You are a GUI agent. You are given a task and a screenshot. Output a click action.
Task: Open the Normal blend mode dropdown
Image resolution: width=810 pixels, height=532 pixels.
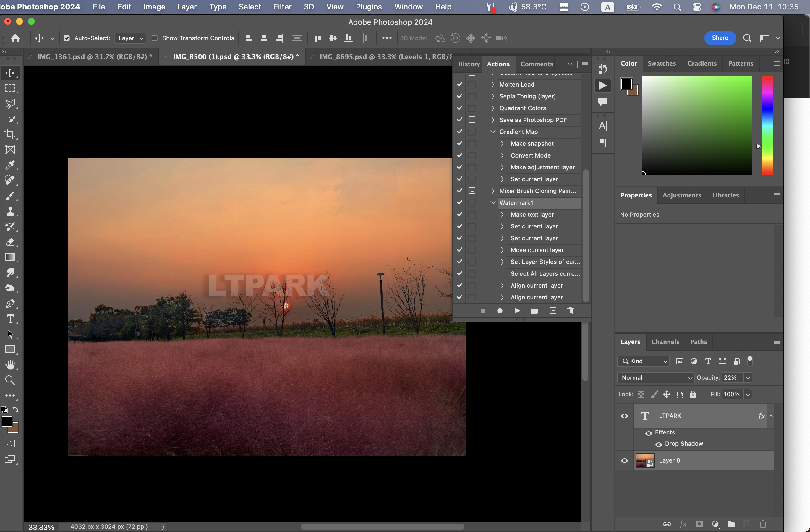[x=655, y=377]
